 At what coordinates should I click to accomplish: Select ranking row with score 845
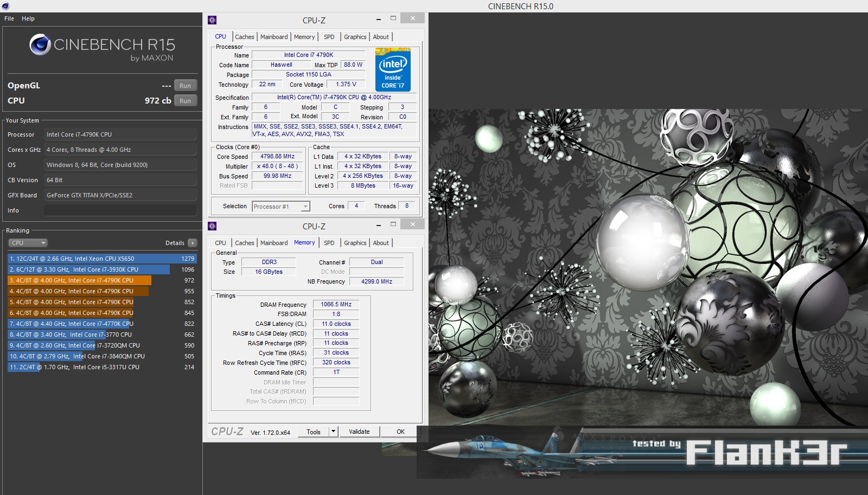tap(102, 313)
